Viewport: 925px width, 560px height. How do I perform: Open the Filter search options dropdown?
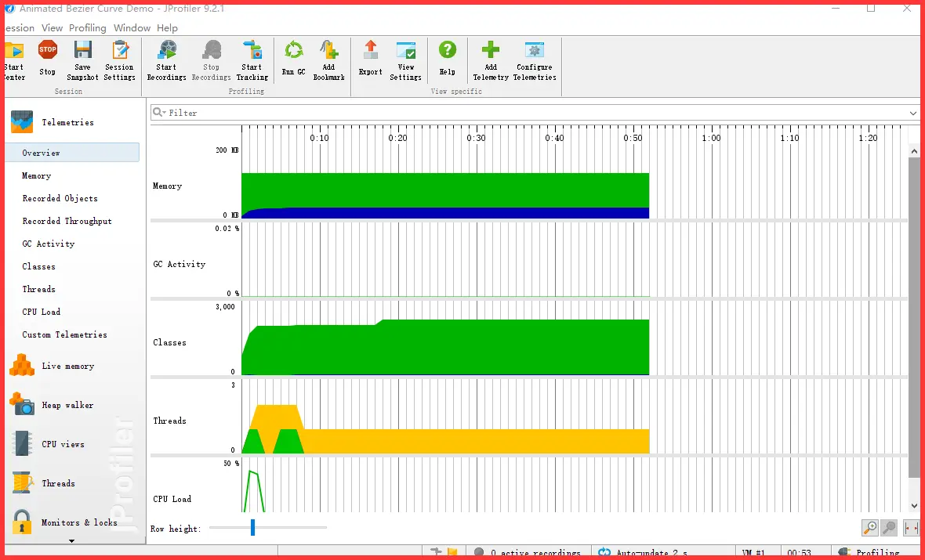(159, 113)
